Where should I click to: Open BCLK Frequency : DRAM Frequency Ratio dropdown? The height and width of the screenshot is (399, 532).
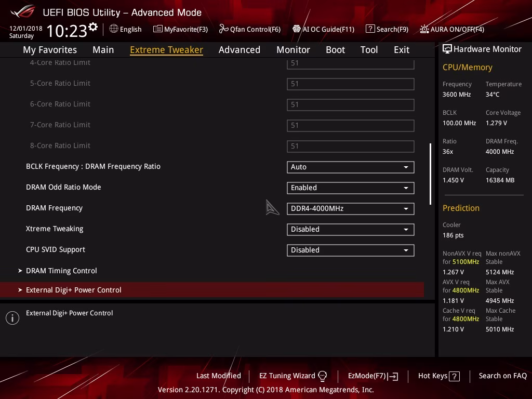coord(351,167)
